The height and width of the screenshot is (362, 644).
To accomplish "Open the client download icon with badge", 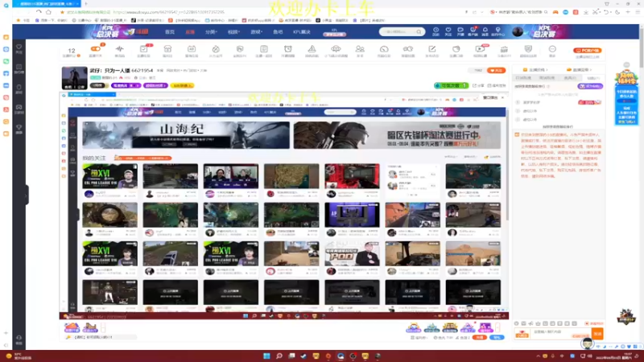I will [473, 31].
